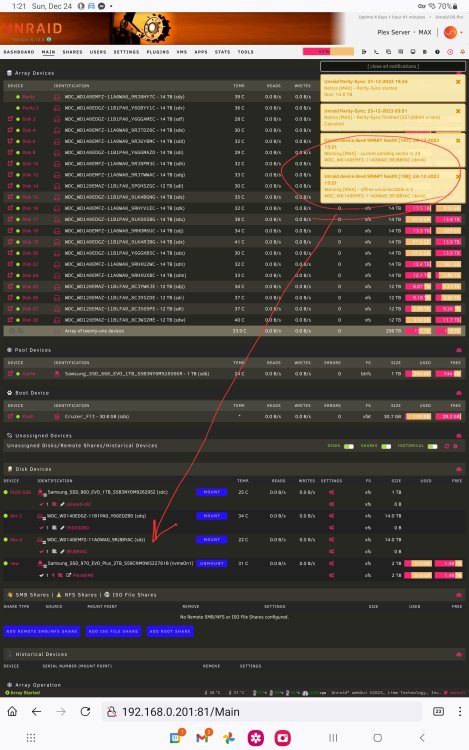Collapse the Historical Devices section
The image size is (469, 750).
tap(459, 654)
